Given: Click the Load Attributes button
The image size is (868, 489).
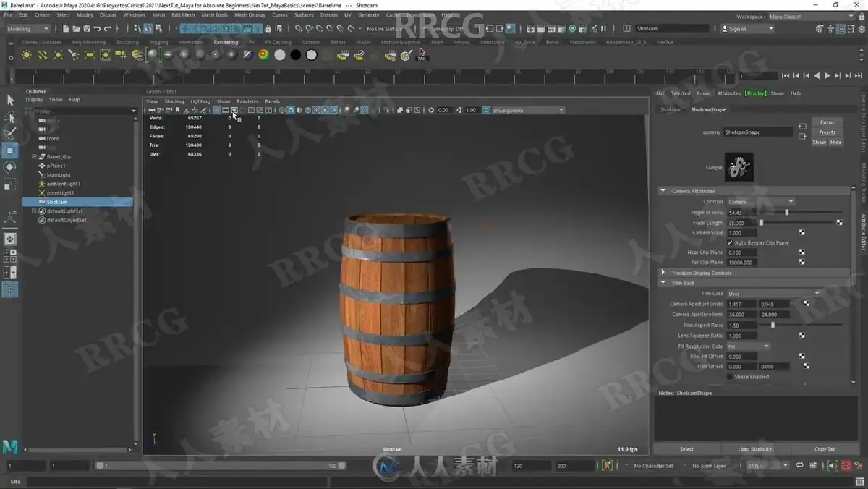Looking at the screenshot, I should point(756,449).
